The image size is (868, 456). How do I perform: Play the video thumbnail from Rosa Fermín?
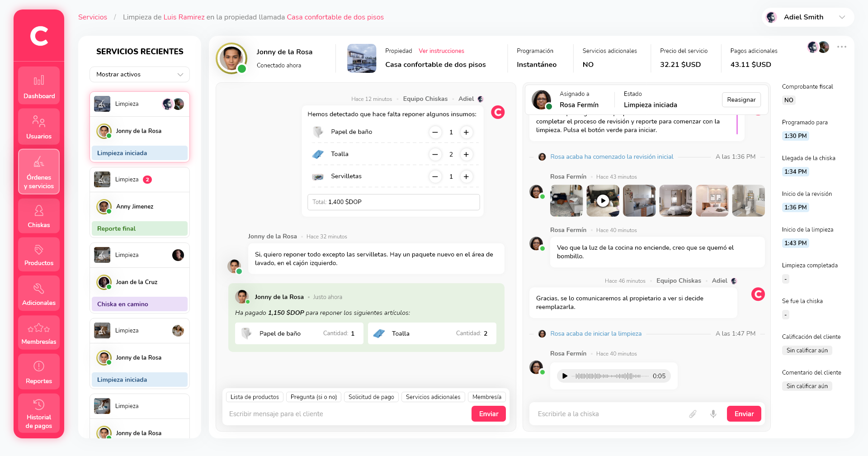603,200
